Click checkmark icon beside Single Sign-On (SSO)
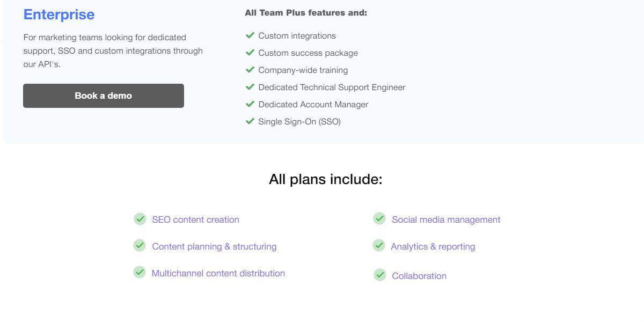 pyautogui.click(x=250, y=121)
